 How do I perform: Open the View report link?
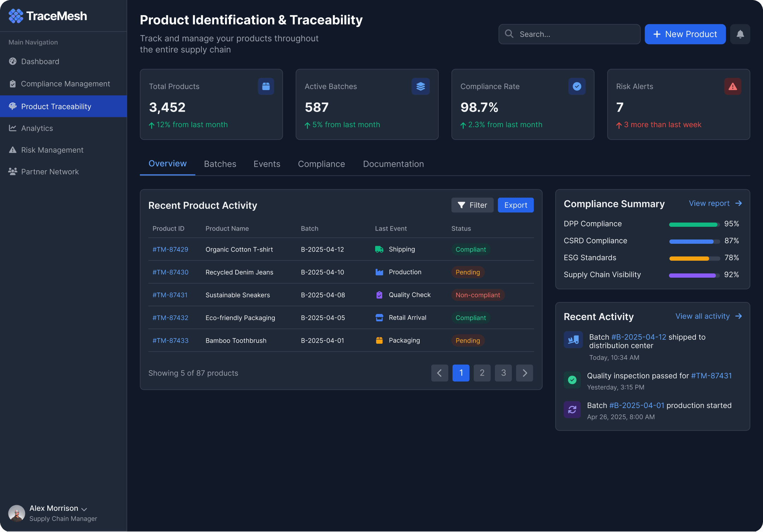(715, 203)
